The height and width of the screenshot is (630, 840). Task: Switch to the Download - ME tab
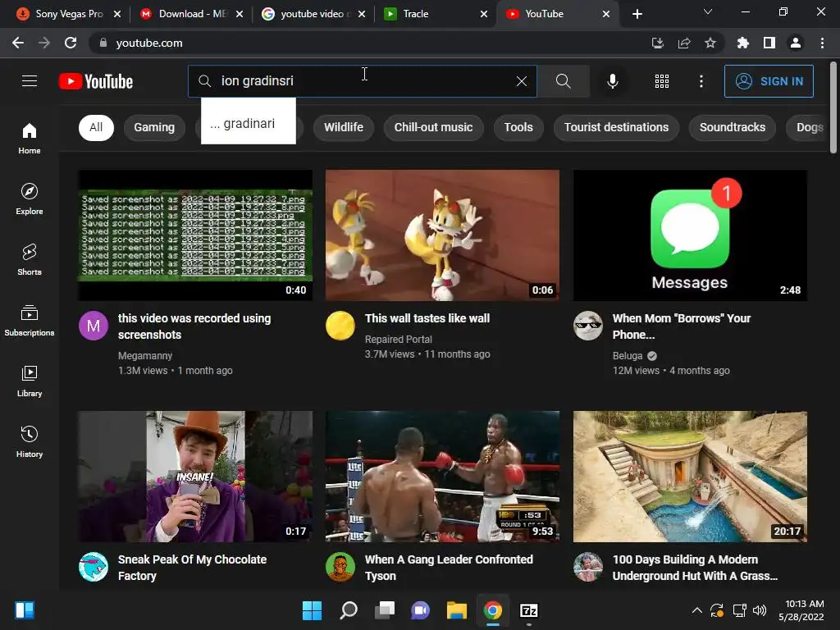pos(191,14)
